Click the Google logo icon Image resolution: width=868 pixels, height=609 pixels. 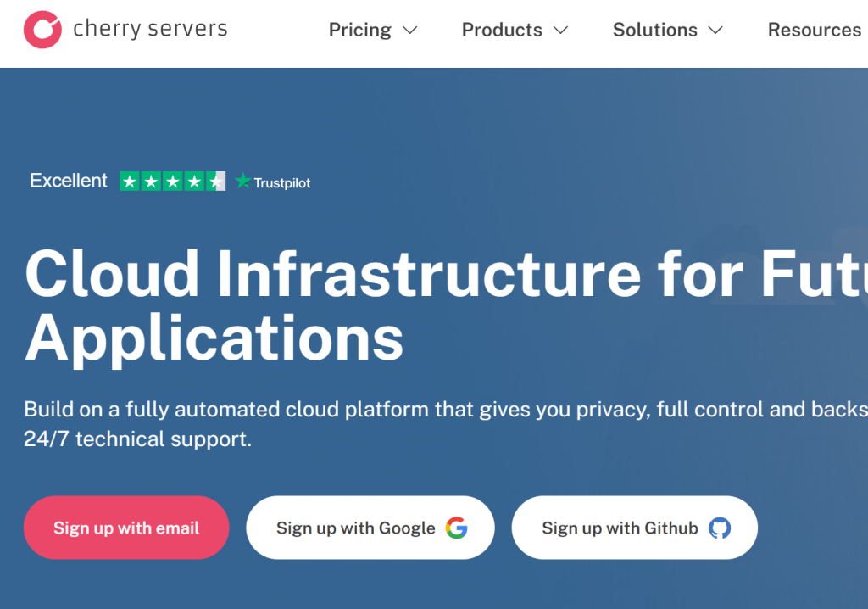click(x=457, y=528)
